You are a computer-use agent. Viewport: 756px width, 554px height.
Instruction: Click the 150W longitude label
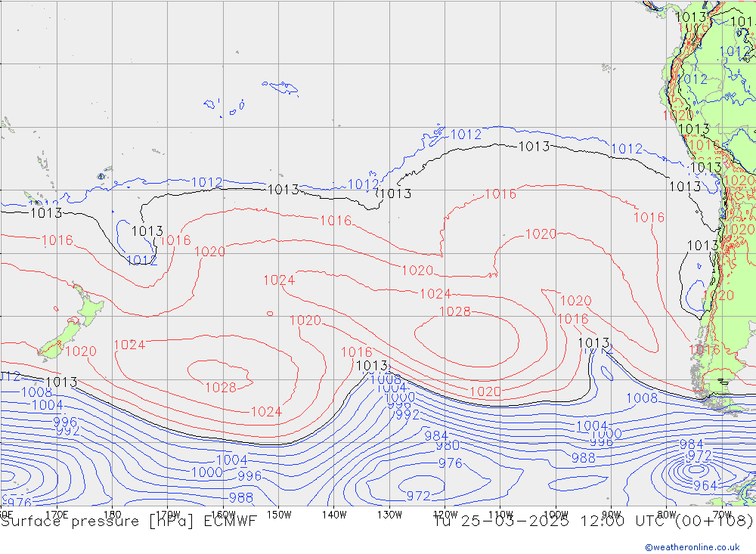279,515
